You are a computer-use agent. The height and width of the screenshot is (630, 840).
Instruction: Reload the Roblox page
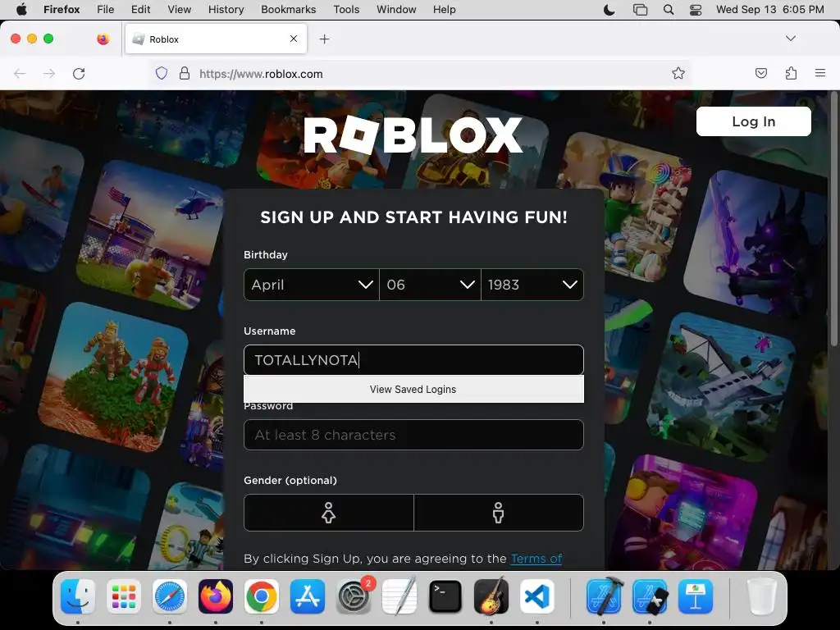click(x=79, y=73)
